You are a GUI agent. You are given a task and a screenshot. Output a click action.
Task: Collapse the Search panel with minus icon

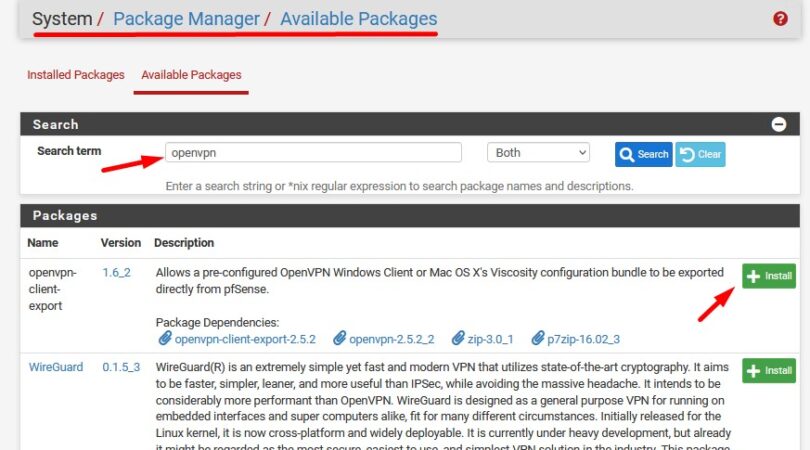click(778, 125)
